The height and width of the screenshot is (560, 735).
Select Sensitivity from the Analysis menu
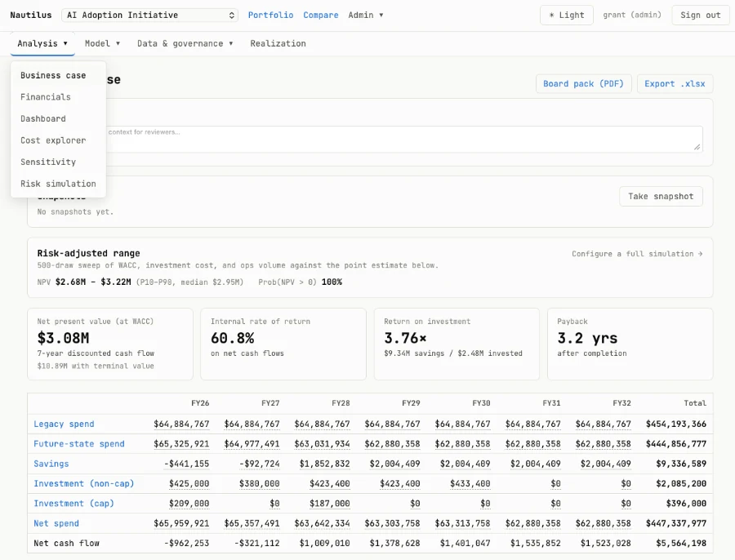click(x=58, y=162)
